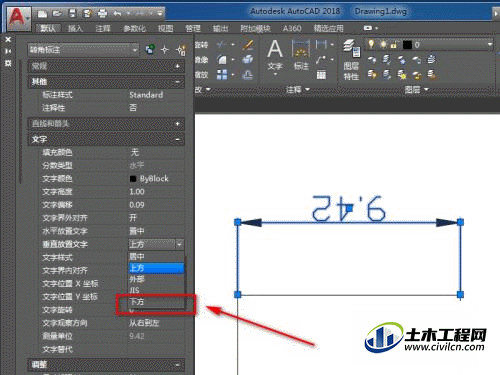This screenshot has height=375, width=500.
Task: Open the object type dropdown (转角标注)
Action: 83,50
